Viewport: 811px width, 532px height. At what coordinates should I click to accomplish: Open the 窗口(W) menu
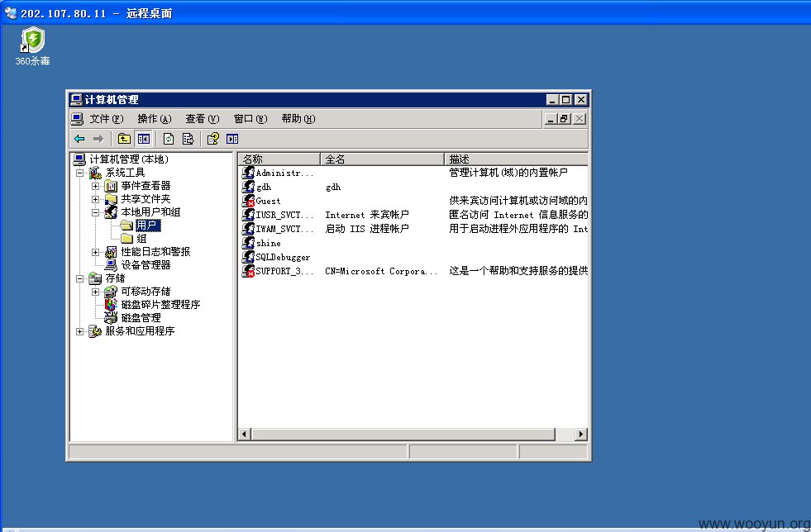(x=250, y=119)
